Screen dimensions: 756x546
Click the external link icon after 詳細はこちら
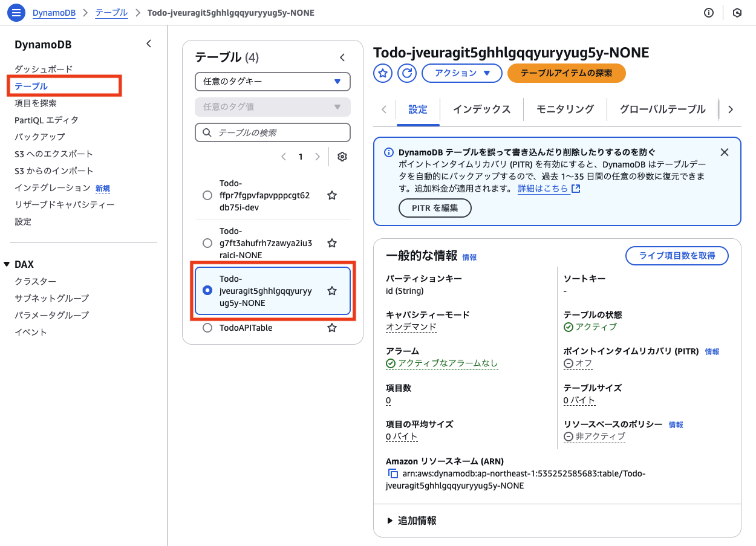576,189
